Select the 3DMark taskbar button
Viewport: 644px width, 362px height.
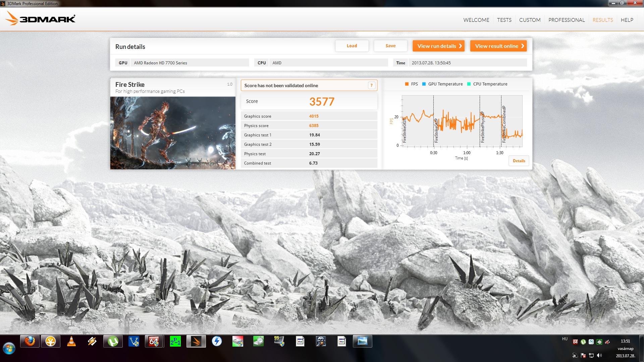pyautogui.click(x=196, y=341)
